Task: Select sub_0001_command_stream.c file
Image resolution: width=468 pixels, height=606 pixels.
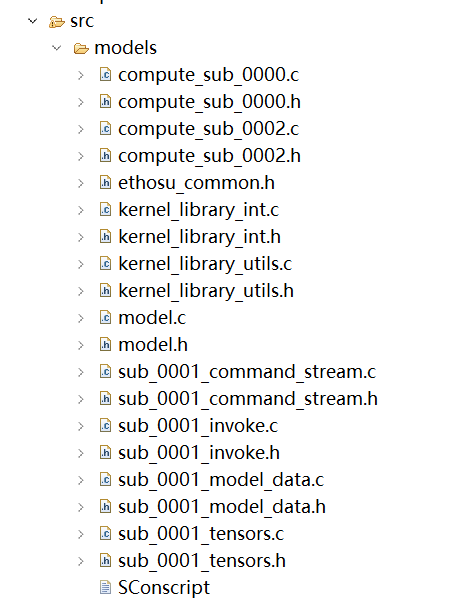Action: tap(247, 372)
